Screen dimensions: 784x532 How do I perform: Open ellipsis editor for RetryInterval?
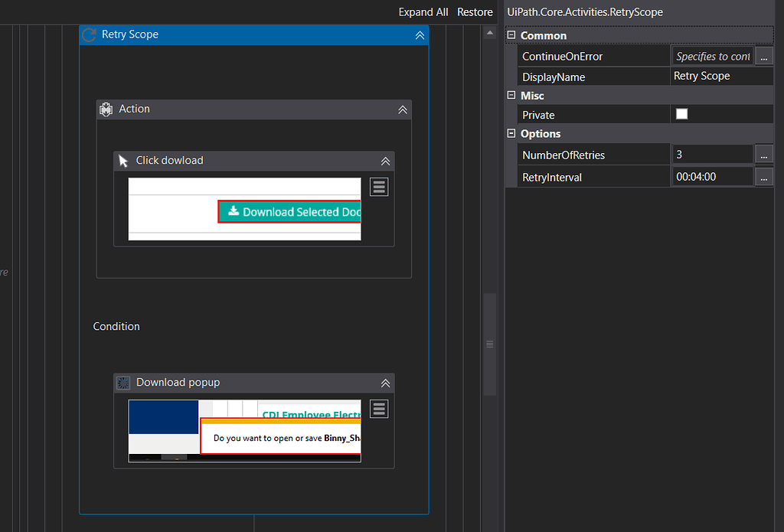tap(764, 177)
